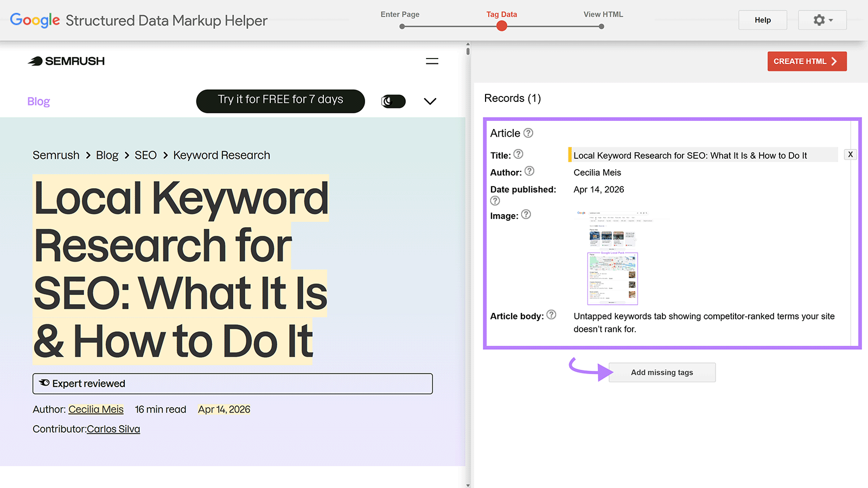The image size is (868, 488).
Task: Click the CREATE HTML button
Action: point(807,61)
